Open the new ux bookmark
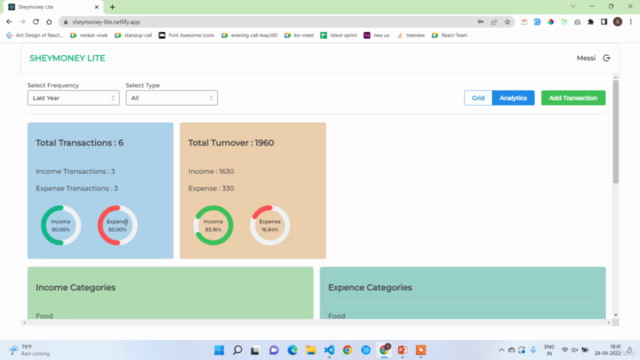 376,36
